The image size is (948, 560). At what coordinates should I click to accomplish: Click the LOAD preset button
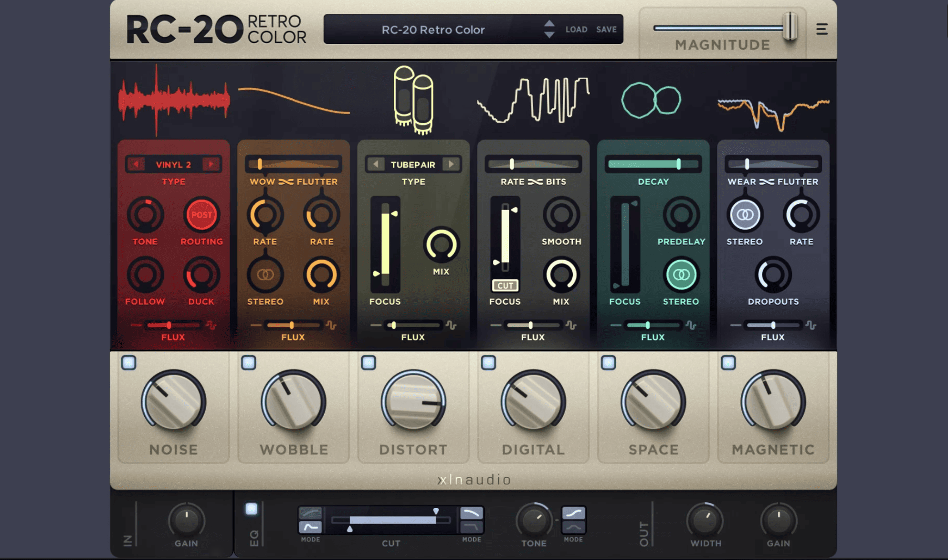point(576,30)
